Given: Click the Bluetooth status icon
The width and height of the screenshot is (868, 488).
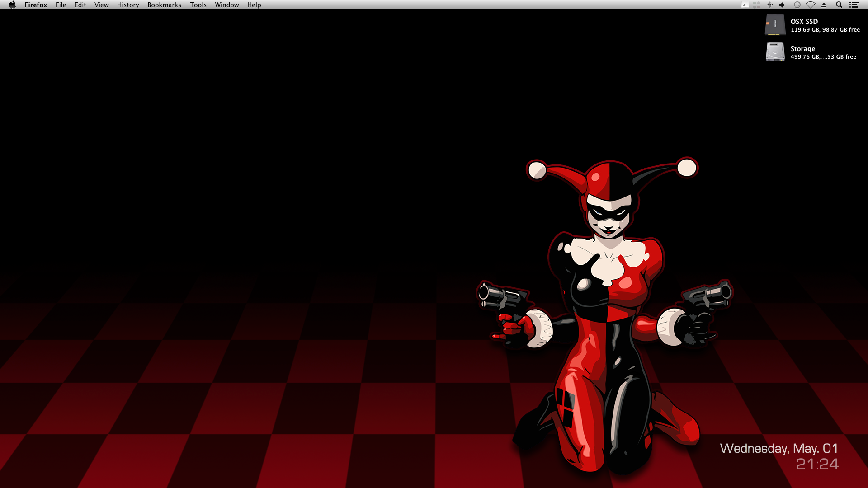Looking at the screenshot, I should (770, 5).
